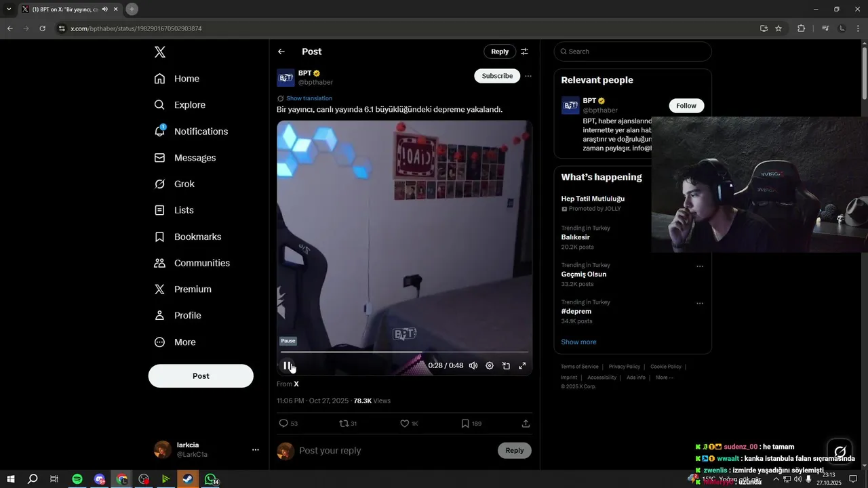868x488 pixels.
Task: Open the BPT post's three-dot menu
Action: [x=528, y=76]
